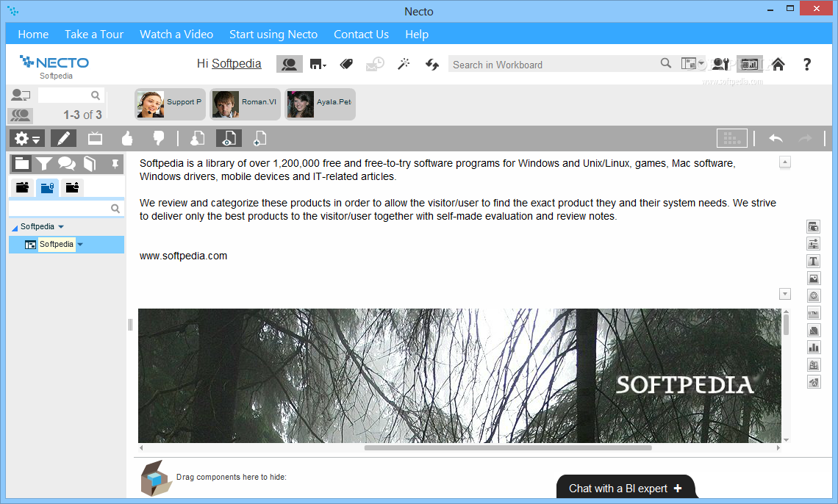Add a slicer sliders component icon
Viewport: 838px width, 504px height.
(x=814, y=244)
